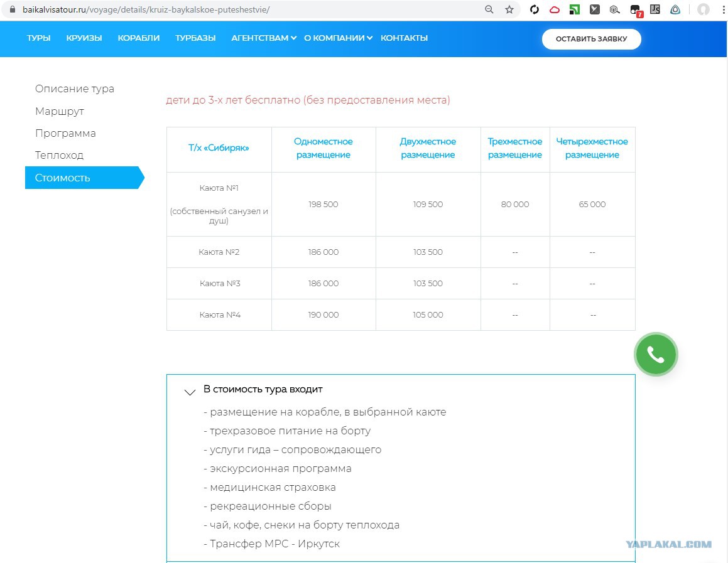Open the КОНТАКТЫ page
Image resolution: width=728 pixels, height=563 pixels.
[404, 38]
